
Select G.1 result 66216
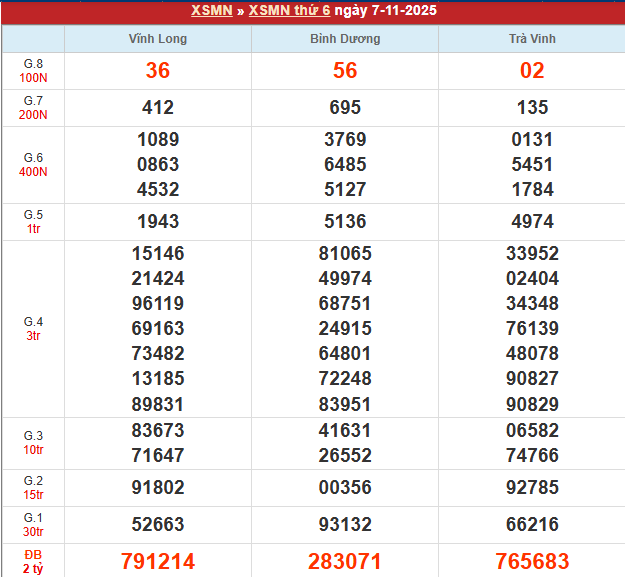click(x=532, y=525)
